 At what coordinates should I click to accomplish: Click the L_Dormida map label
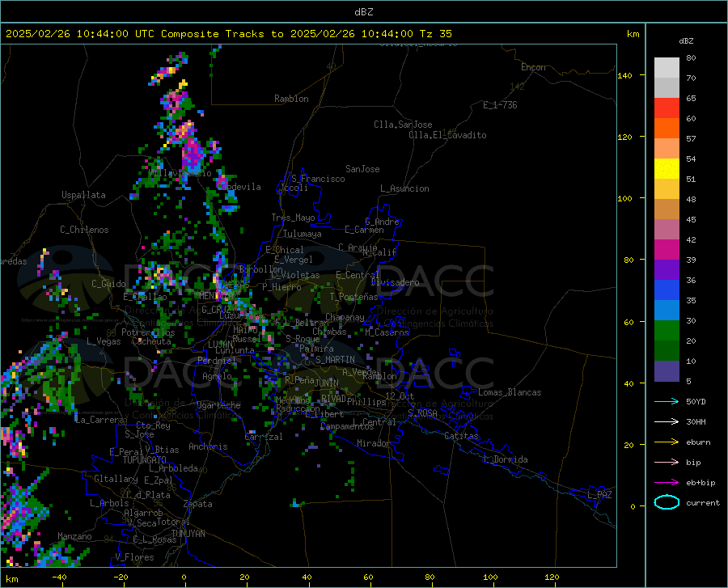[x=506, y=459]
